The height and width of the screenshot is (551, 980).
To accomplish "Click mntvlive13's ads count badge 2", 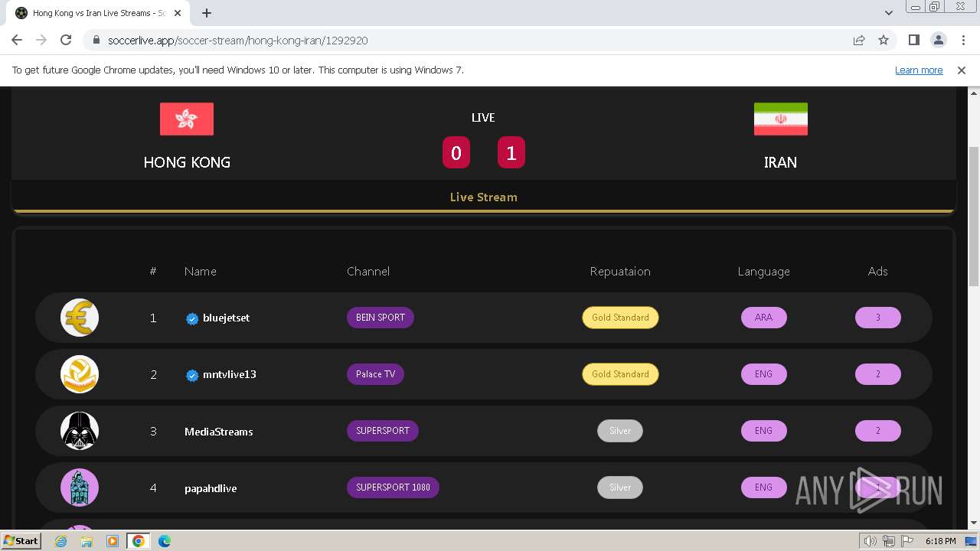I will 878,374.
